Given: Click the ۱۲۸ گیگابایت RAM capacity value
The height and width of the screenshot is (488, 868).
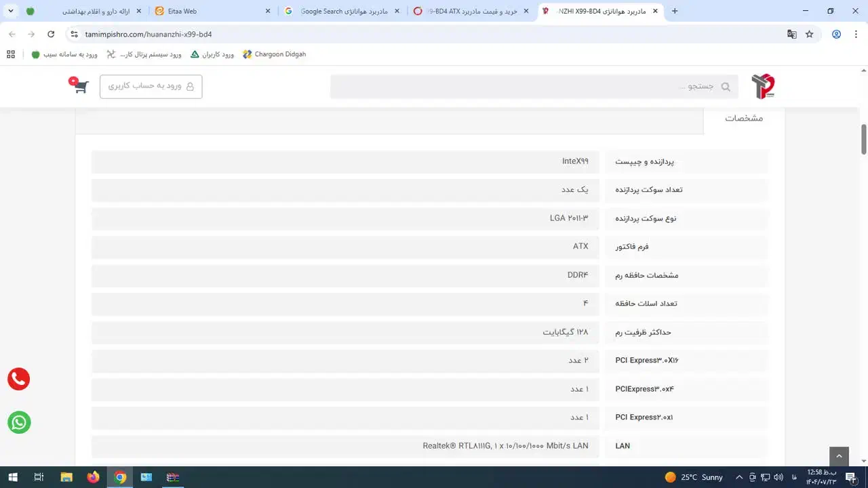Looking at the screenshot, I should click(x=566, y=332).
